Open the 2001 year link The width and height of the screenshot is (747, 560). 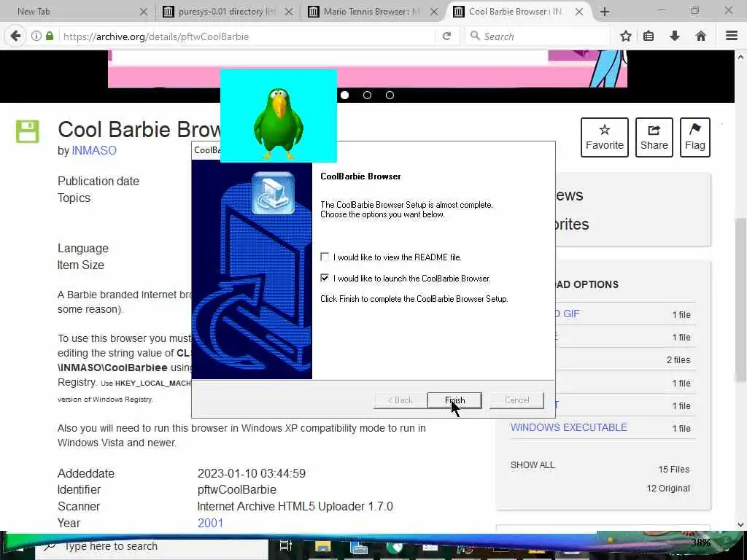pyautogui.click(x=210, y=523)
